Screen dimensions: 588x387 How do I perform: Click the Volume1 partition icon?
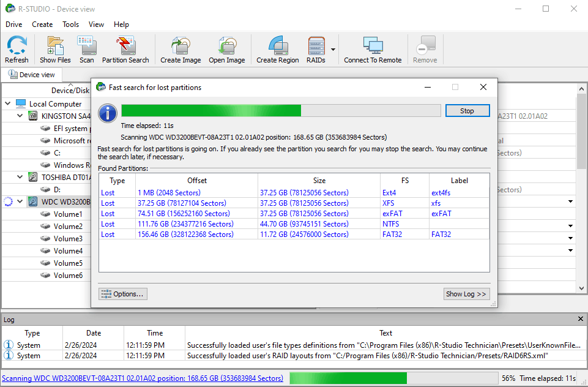45,214
